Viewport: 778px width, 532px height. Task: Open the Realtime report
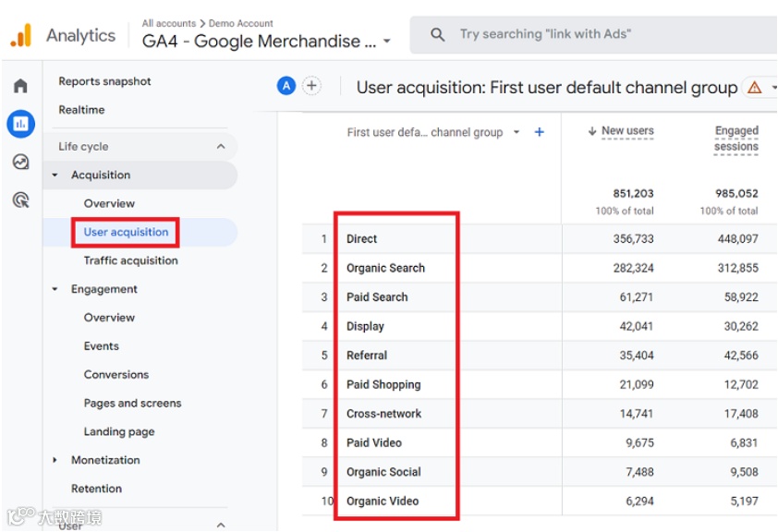81,110
